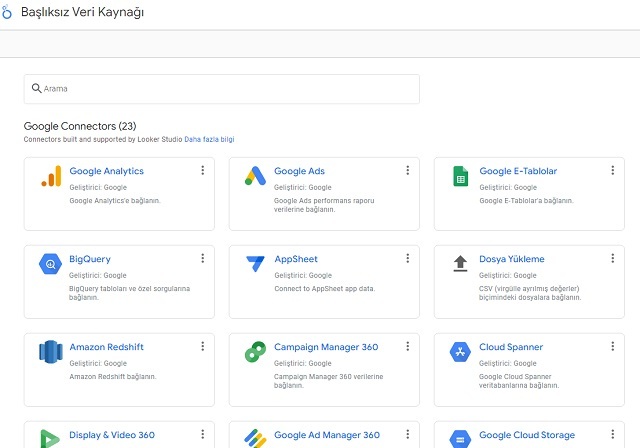
Task: Click the Başlıksız Veri Kaynağı title
Action: 82,12
